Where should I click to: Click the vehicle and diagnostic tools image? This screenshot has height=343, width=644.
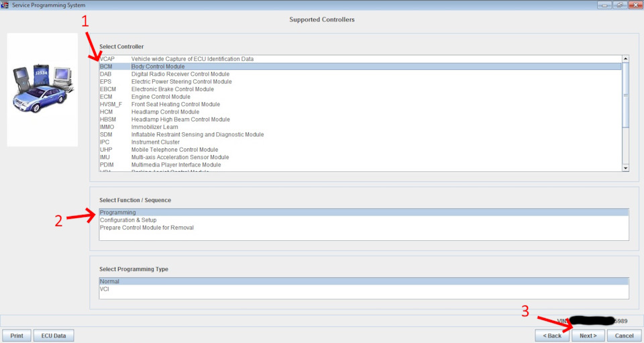42,89
